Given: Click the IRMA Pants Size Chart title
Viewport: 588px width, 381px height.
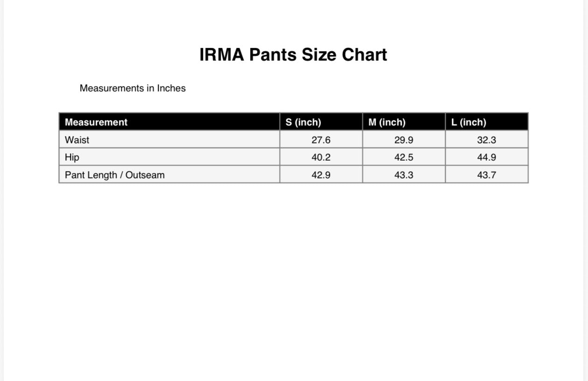Looking at the screenshot, I should [293, 55].
